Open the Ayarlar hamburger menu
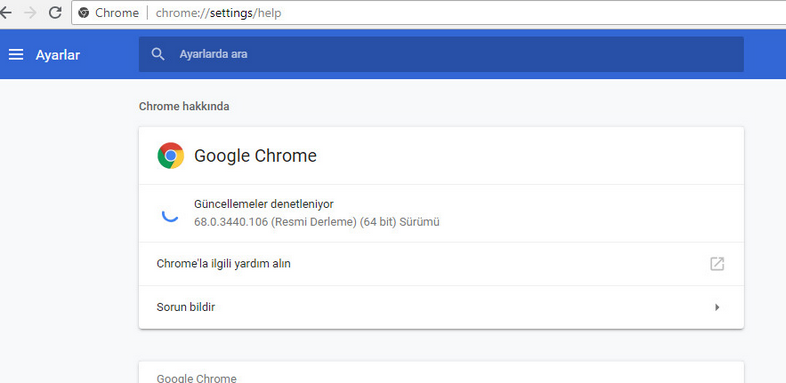Image resolution: width=786 pixels, height=383 pixels. [16, 55]
